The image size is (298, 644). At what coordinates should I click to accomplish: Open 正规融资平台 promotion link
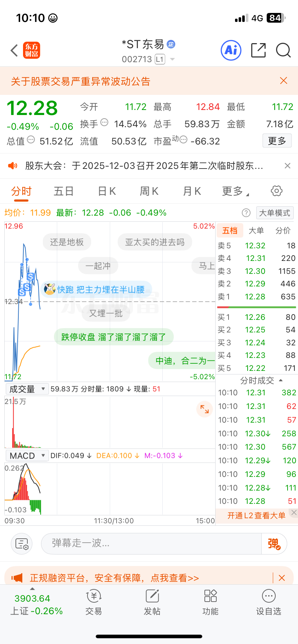(114, 578)
